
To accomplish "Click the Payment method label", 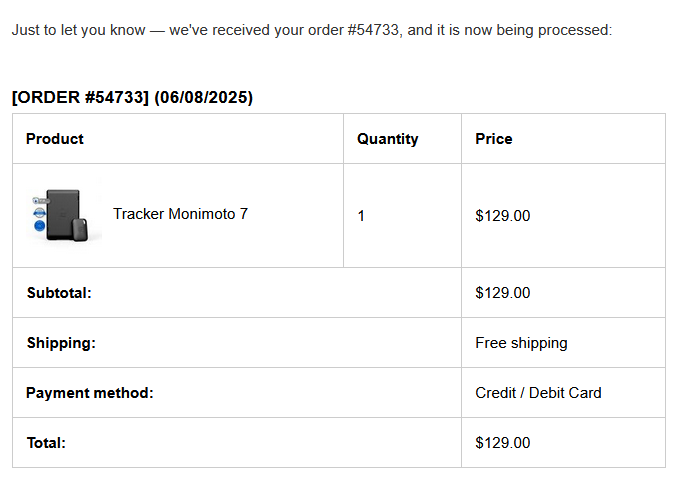I will (90, 393).
